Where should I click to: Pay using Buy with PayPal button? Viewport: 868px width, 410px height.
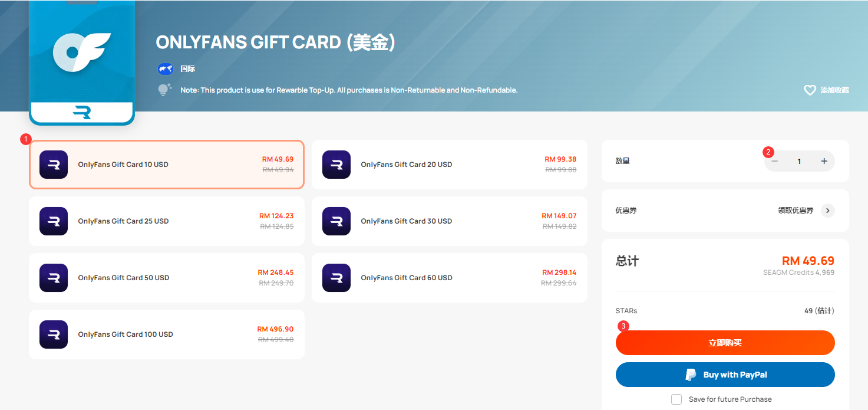pyautogui.click(x=725, y=375)
